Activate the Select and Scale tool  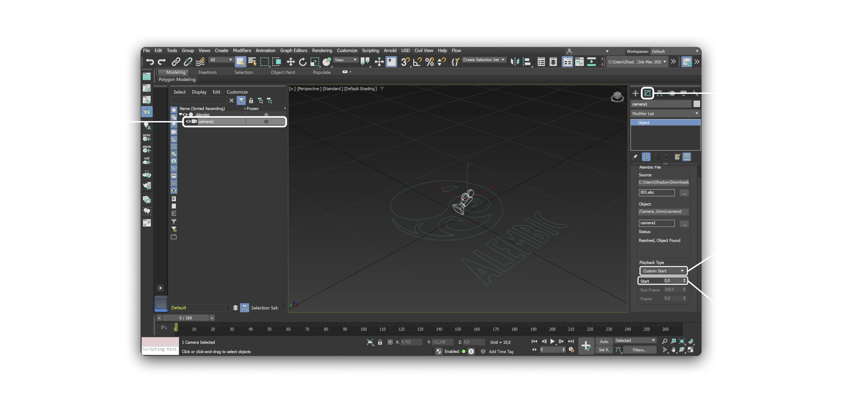(314, 62)
